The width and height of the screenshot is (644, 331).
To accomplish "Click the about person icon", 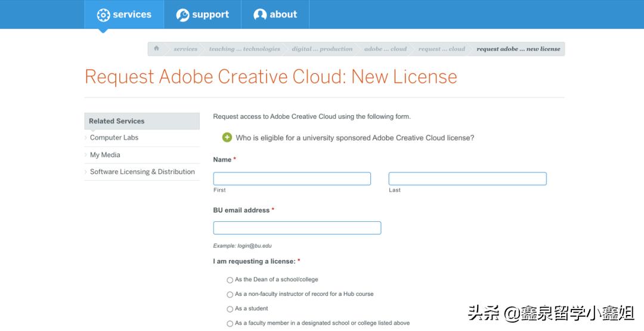I will coord(260,15).
